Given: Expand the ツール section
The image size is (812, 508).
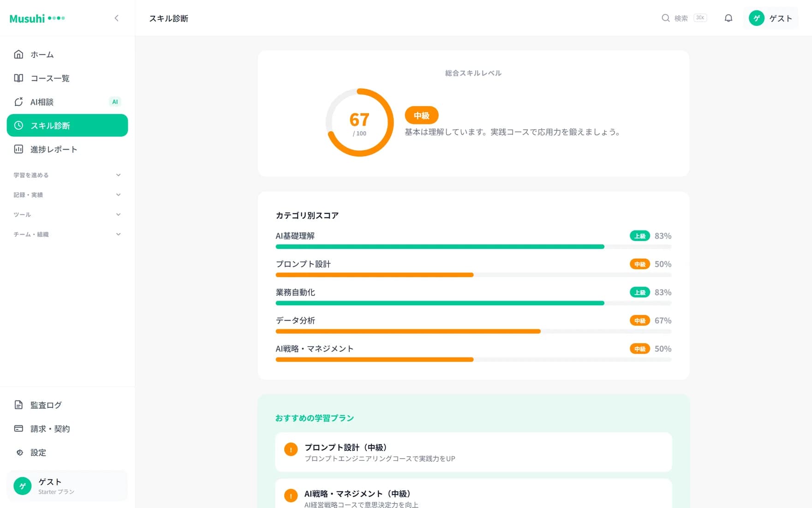Looking at the screenshot, I should pos(67,214).
